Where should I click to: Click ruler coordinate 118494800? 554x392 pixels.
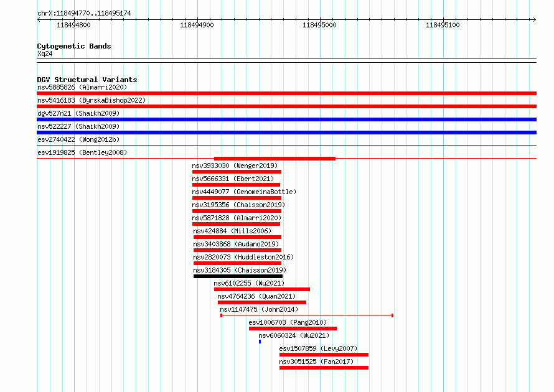pyautogui.click(x=73, y=25)
